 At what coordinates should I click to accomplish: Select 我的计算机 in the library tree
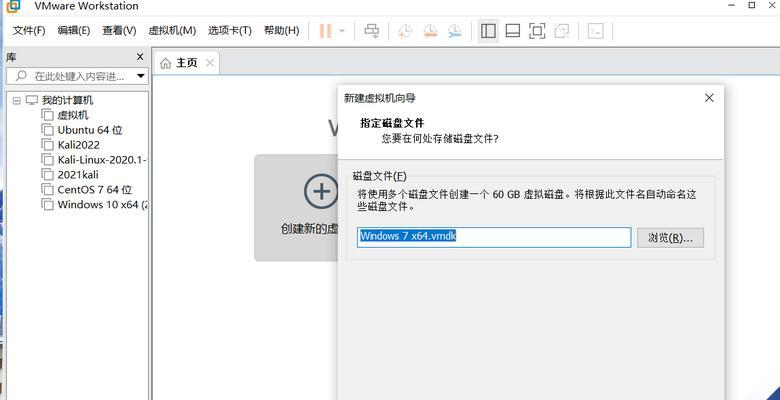pos(67,100)
